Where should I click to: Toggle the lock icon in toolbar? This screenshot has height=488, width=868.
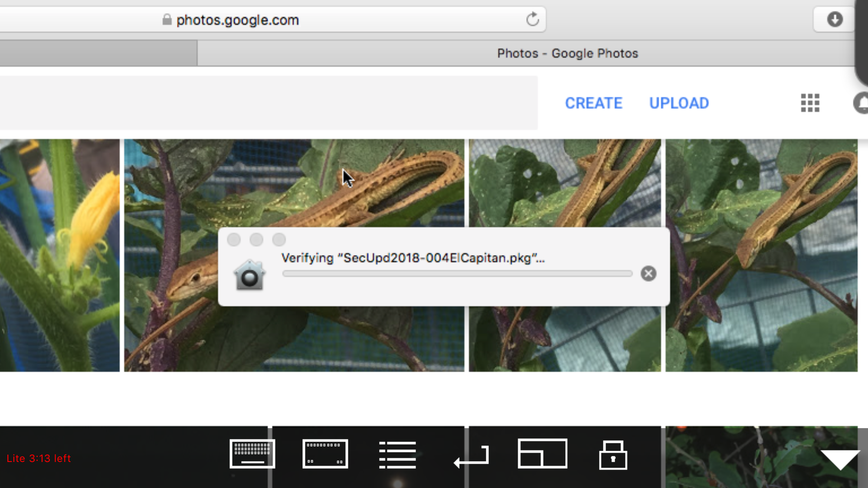[613, 455]
